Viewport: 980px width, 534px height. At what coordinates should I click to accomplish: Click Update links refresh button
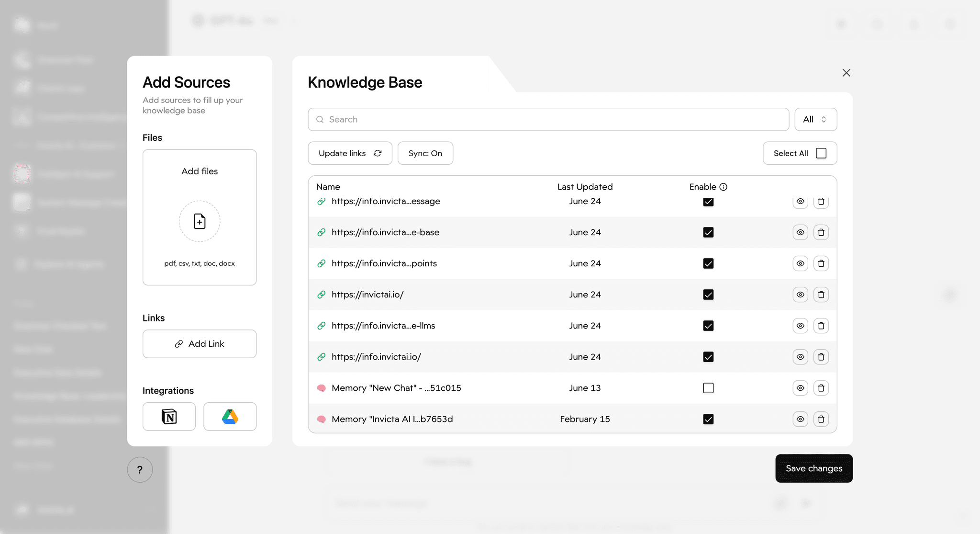350,153
